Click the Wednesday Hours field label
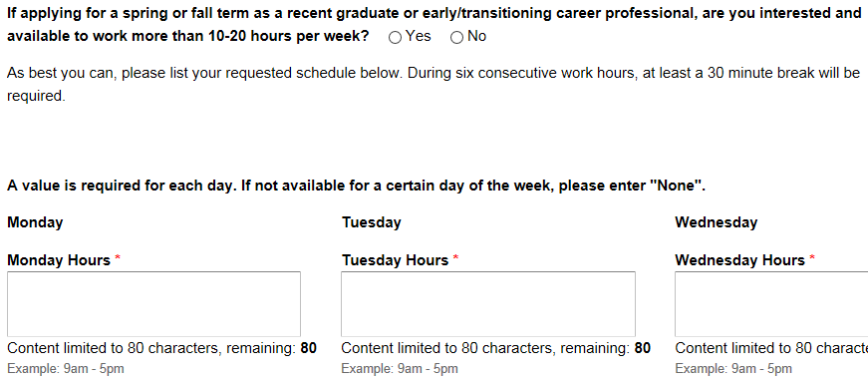This screenshot has height=380, width=868. pos(739,260)
